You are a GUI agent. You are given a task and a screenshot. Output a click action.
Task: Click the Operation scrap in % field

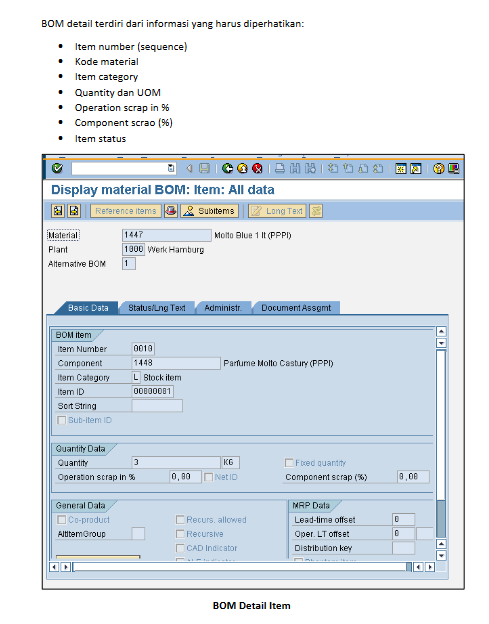tap(186, 477)
